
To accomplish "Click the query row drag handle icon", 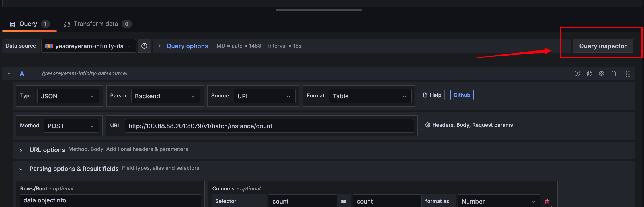I will pyautogui.click(x=628, y=74).
